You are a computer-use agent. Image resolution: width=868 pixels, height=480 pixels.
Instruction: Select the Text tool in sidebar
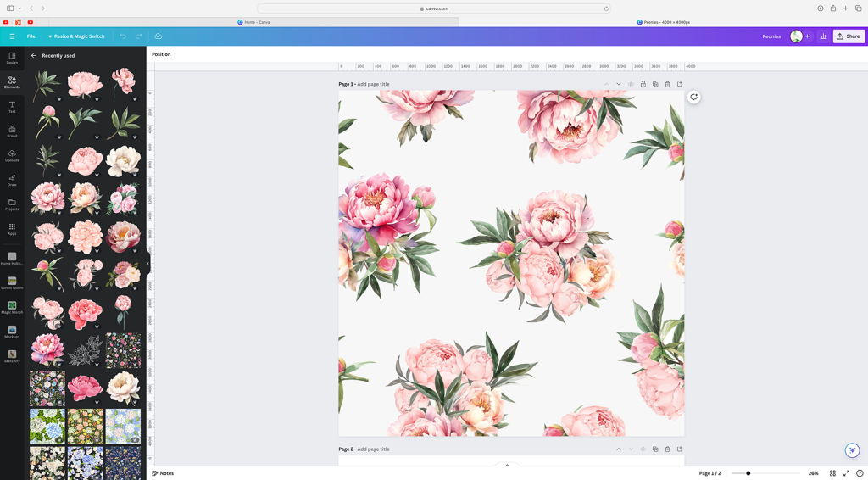click(x=12, y=107)
